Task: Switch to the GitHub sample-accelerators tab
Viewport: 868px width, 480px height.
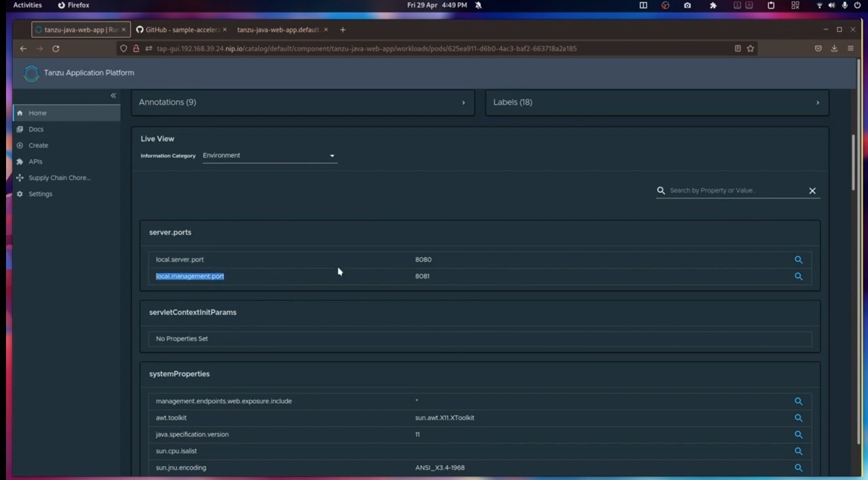Action: 181,30
